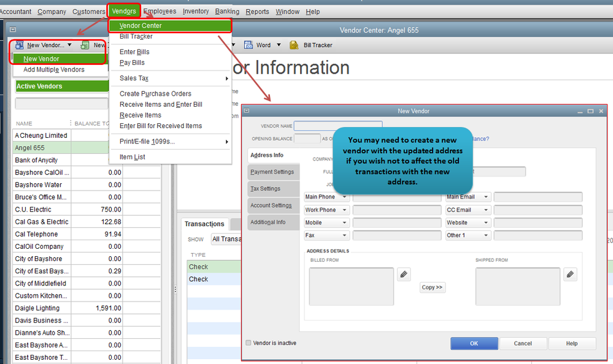Screen dimensions: 613x364
Task: Select vendor C.U. Electric
Action: pyautogui.click(x=33, y=210)
